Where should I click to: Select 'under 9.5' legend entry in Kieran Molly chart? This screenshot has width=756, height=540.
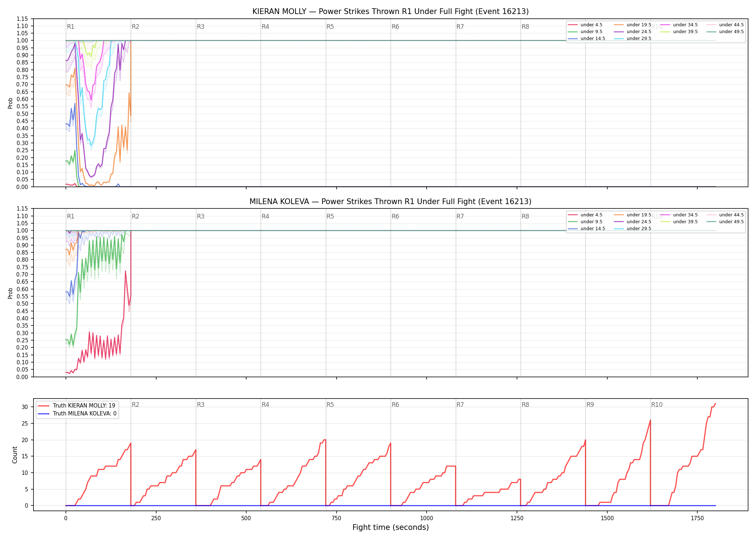click(x=585, y=32)
